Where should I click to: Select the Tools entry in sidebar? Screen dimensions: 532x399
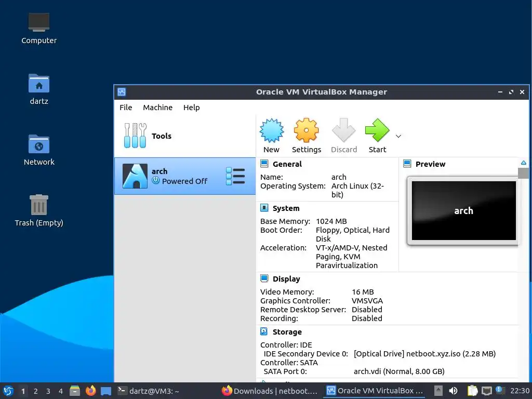pyautogui.click(x=185, y=136)
